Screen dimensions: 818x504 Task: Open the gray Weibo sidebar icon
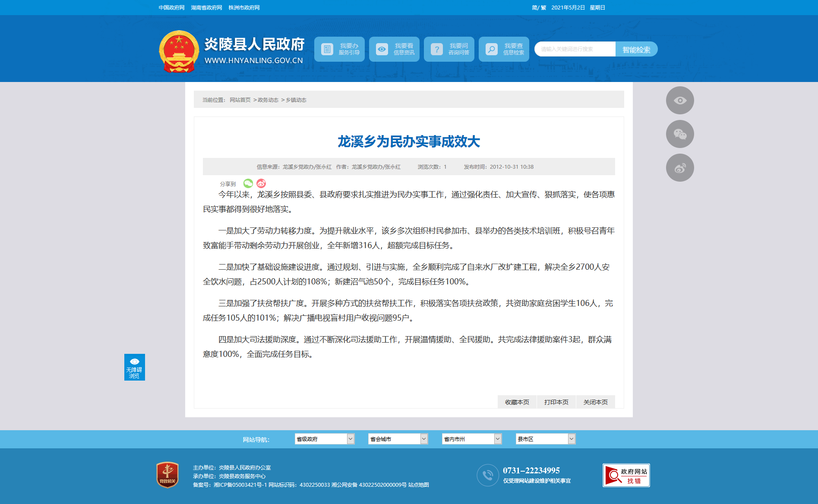(x=680, y=168)
